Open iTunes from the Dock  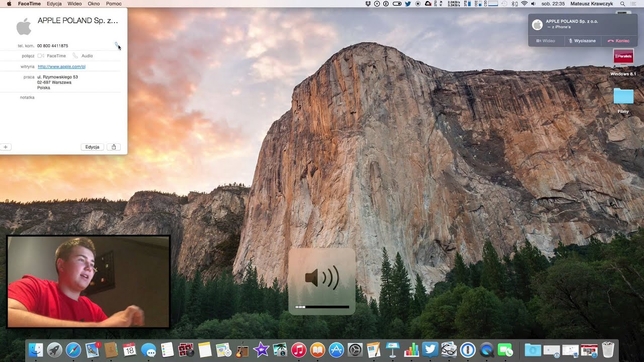click(299, 350)
